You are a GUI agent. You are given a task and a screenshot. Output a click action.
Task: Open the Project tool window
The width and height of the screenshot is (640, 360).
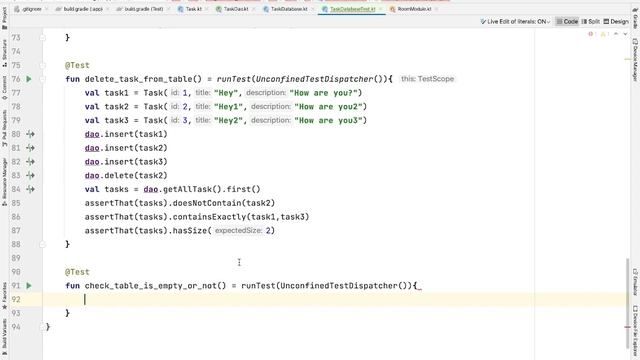[4, 18]
